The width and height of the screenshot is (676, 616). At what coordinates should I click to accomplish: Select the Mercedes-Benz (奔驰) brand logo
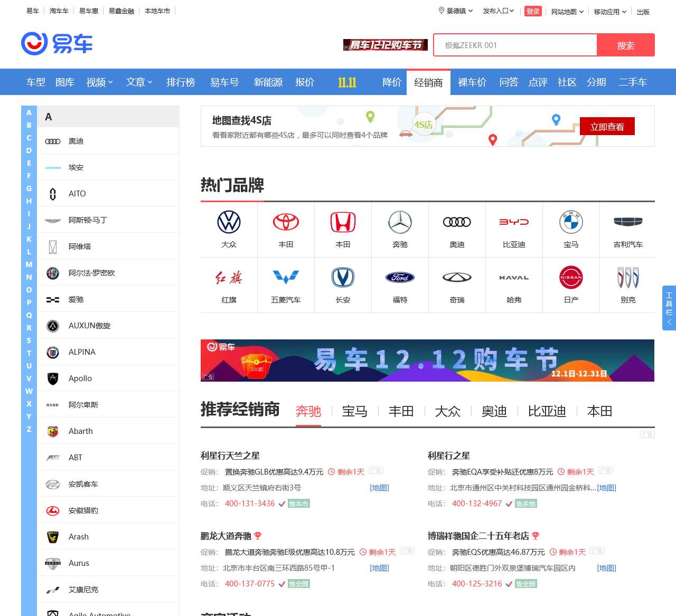coord(400,222)
